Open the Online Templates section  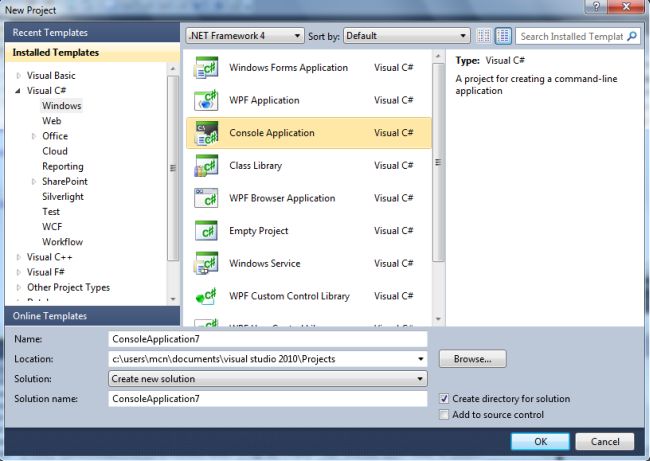coord(92,316)
